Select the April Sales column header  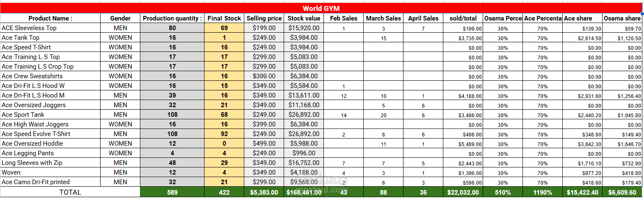423,18
